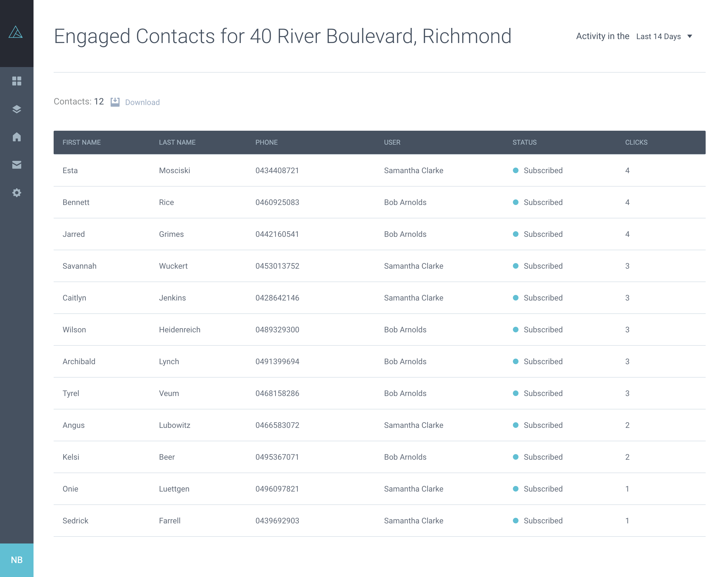Click phone number 0442160541
This screenshot has height=577, width=728.
[277, 234]
